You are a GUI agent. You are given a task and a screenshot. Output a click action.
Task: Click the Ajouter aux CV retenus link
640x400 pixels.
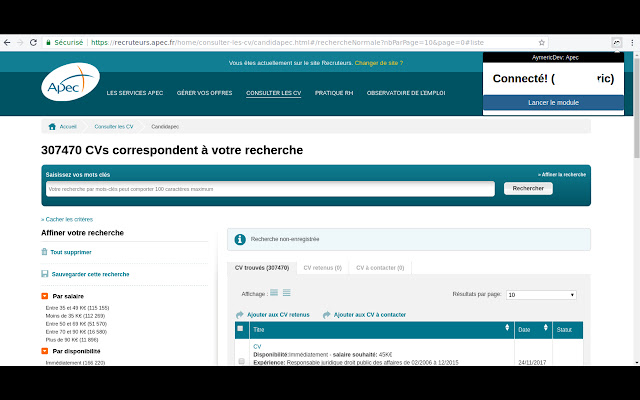coord(278,315)
